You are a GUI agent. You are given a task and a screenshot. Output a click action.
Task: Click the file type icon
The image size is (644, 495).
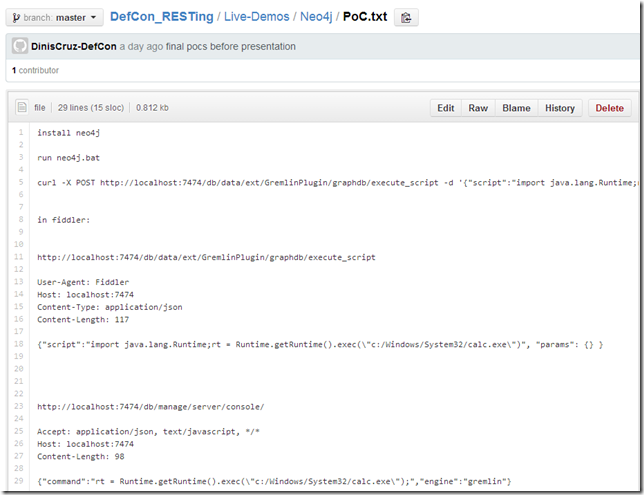coord(22,107)
